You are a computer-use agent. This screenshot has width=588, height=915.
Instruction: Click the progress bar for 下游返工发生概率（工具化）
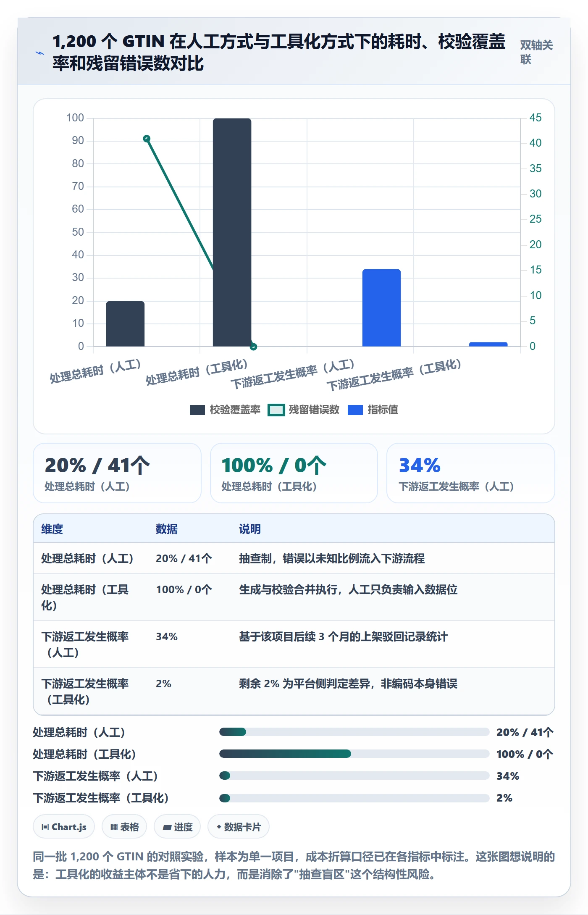pyautogui.click(x=354, y=798)
